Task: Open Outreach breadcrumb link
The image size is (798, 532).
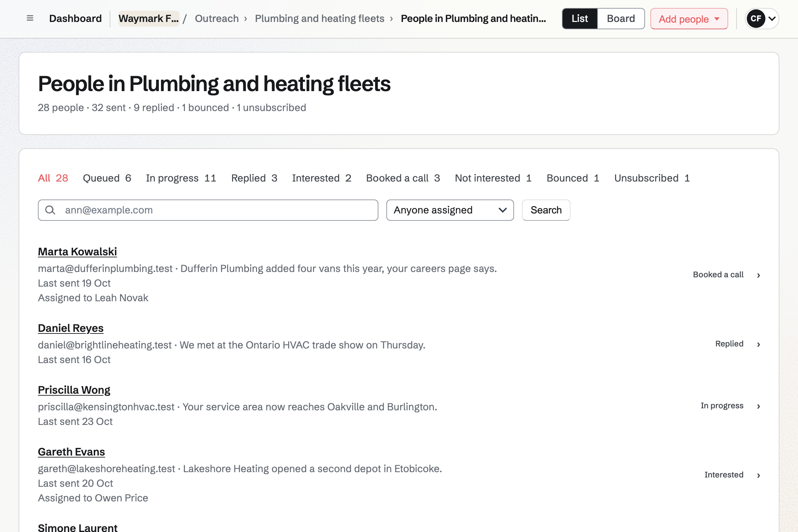Action: pyautogui.click(x=217, y=18)
